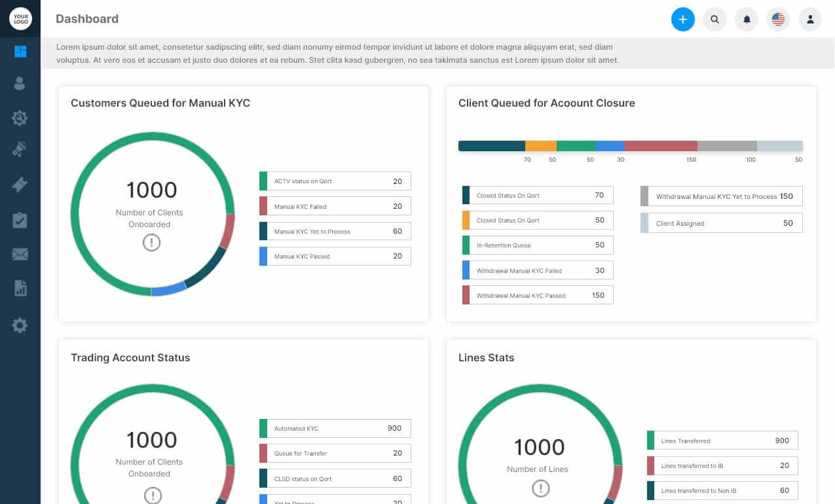835x504 pixels.
Task: Open search with the magnifier icon
Action: tap(714, 20)
